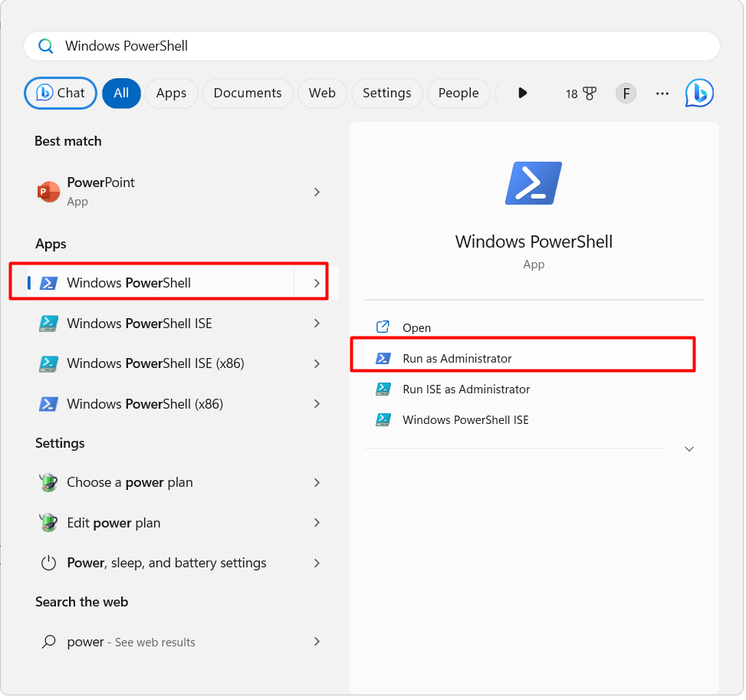Select the Documents search filter
Viewport: 746px width, 700px height.
click(x=247, y=93)
